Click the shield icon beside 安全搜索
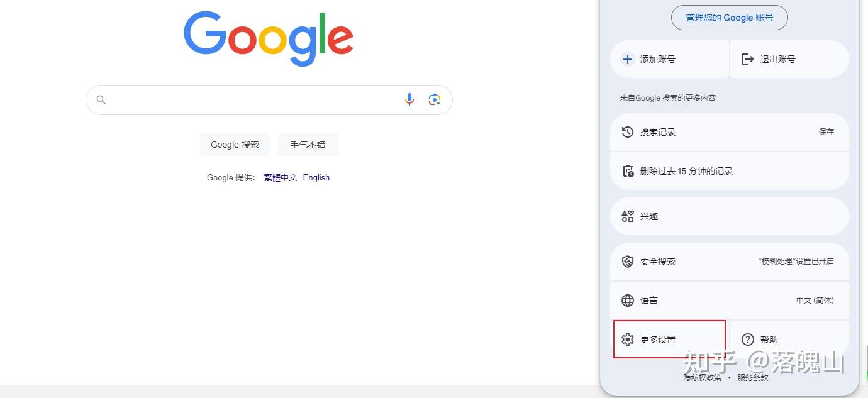868x398 pixels. pos(627,262)
